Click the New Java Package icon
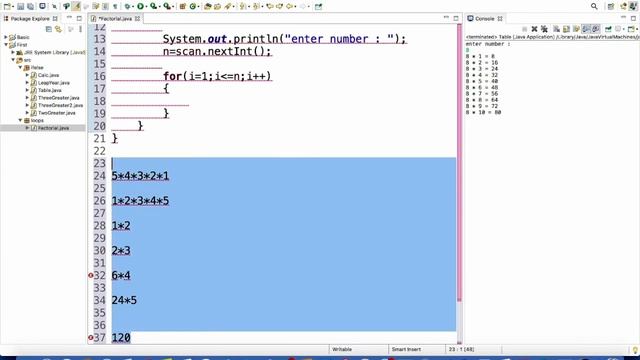 click(182, 7)
